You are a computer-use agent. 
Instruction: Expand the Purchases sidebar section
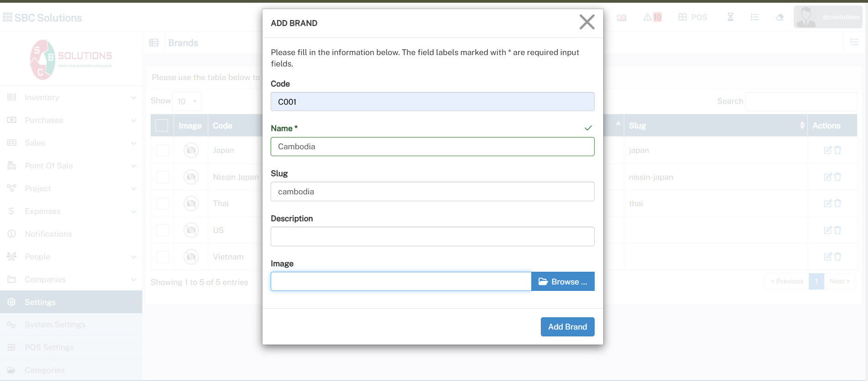(71, 120)
